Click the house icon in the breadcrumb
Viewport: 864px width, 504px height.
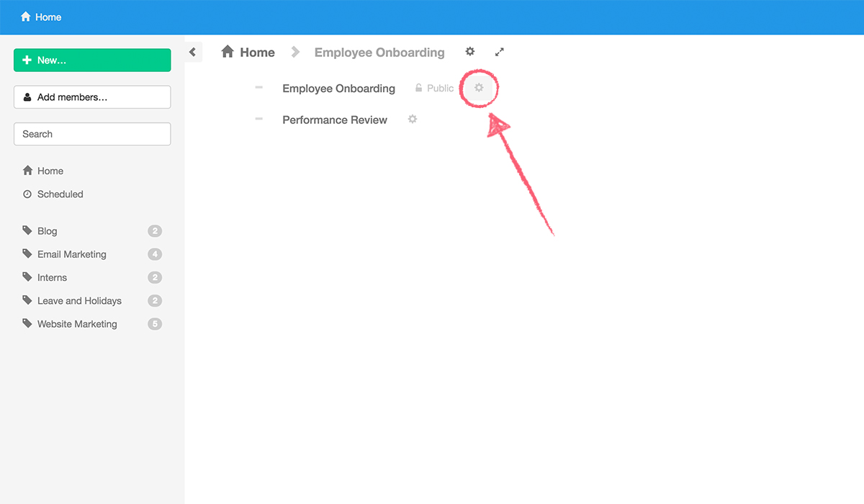pos(228,51)
